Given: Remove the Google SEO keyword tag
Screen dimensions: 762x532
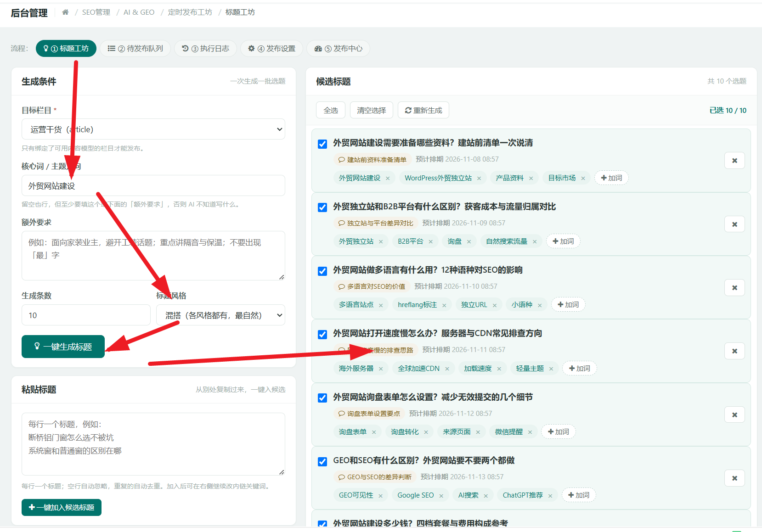Looking at the screenshot, I should pos(441,496).
